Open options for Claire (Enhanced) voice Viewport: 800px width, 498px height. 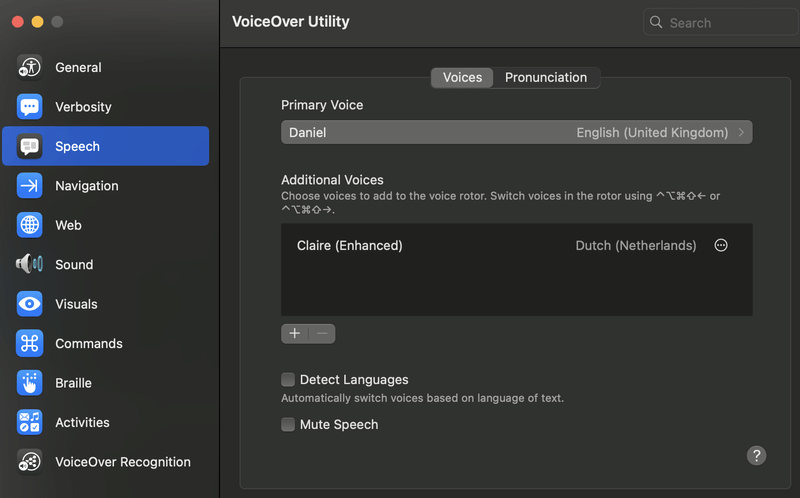pyautogui.click(x=721, y=245)
